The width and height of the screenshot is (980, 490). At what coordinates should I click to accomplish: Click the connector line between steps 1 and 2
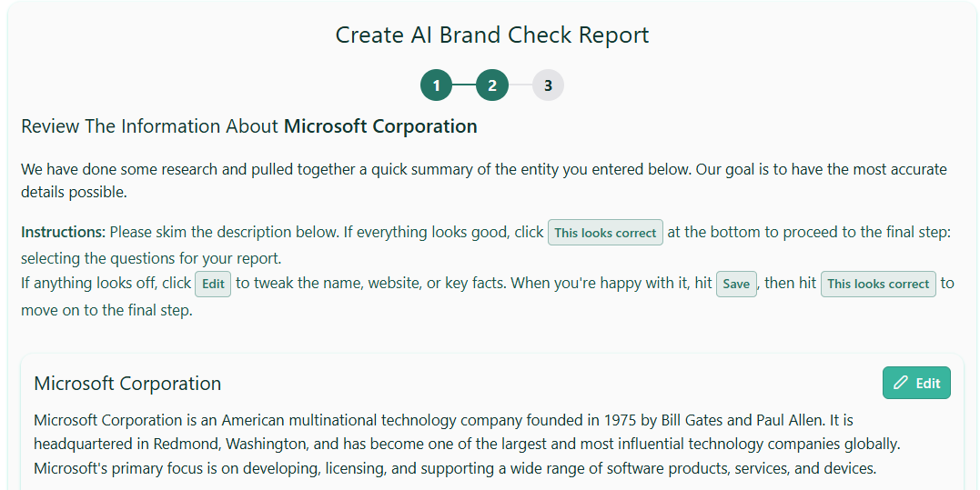(x=464, y=85)
